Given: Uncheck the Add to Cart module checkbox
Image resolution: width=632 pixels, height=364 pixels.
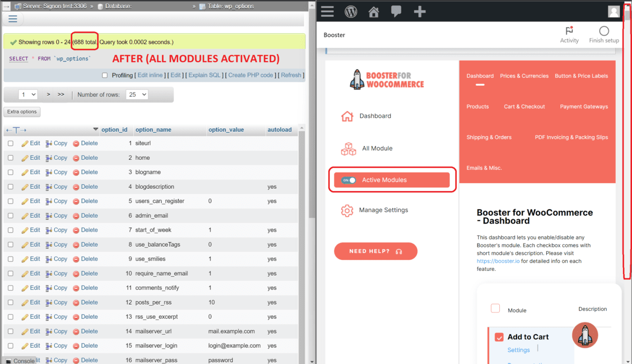Looking at the screenshot, I should click(499, 337).
